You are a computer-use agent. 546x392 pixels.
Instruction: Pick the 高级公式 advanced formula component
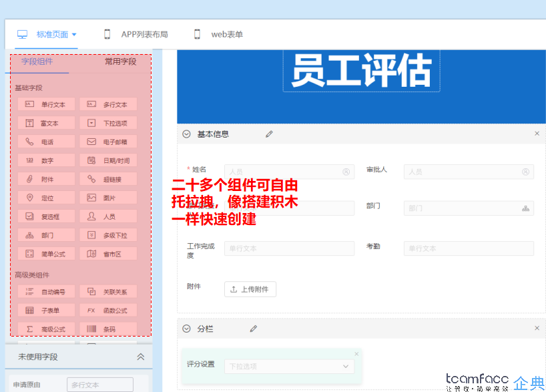(46, 329)
